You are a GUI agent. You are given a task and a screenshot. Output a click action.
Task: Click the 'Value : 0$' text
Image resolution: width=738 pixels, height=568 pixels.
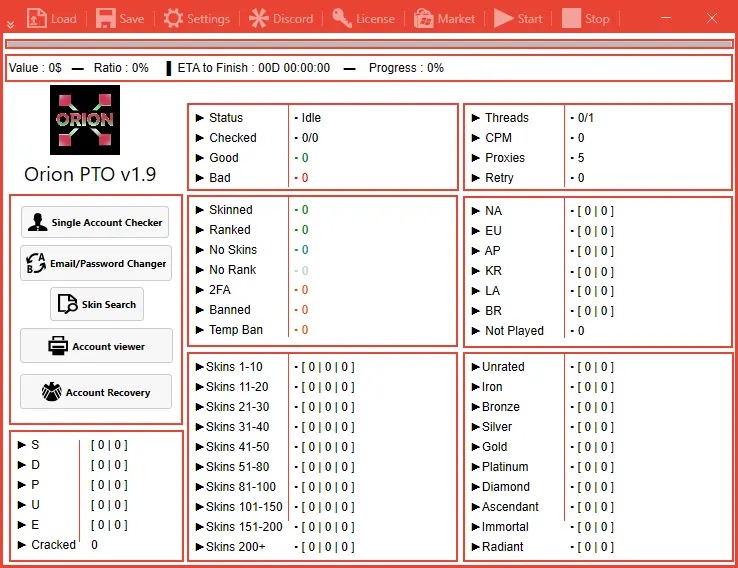35,68
